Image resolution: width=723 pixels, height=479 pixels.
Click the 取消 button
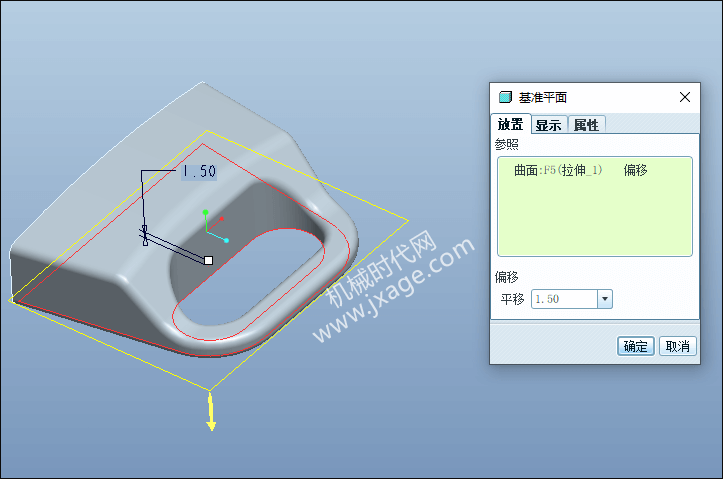pyautogui.click(x=677, y=346)
